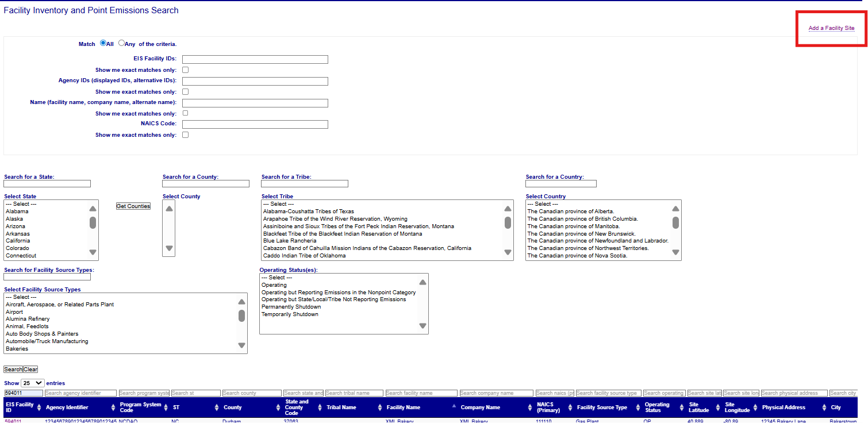Click the Agency IDs input field

click(x=255, y=81)
